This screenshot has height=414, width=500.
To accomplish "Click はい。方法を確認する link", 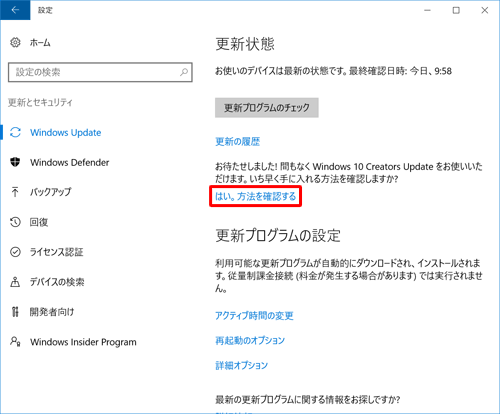I will (x=256, y=197).
